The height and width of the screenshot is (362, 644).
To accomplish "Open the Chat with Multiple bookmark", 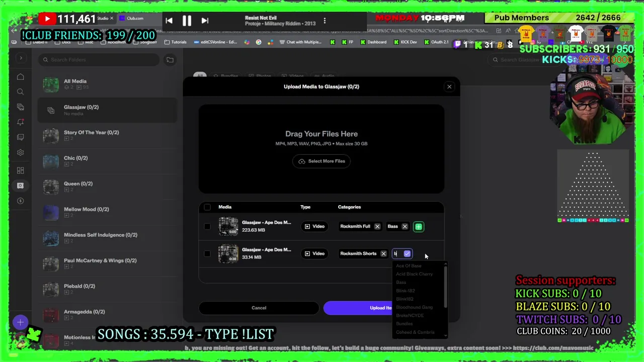I will tap(300, 42).
